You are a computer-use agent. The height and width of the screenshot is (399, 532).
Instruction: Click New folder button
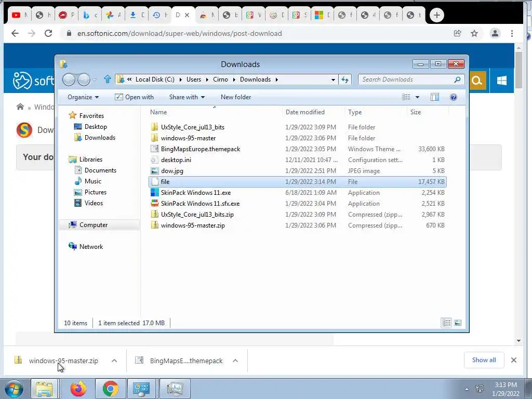click(236, 97)
